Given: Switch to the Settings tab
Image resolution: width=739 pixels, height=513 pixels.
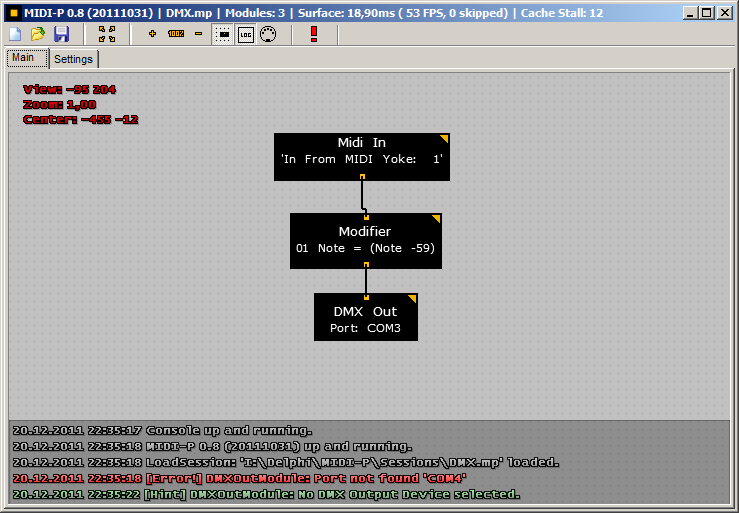Looking at the screenshot, I should click(x=74, y=59).
